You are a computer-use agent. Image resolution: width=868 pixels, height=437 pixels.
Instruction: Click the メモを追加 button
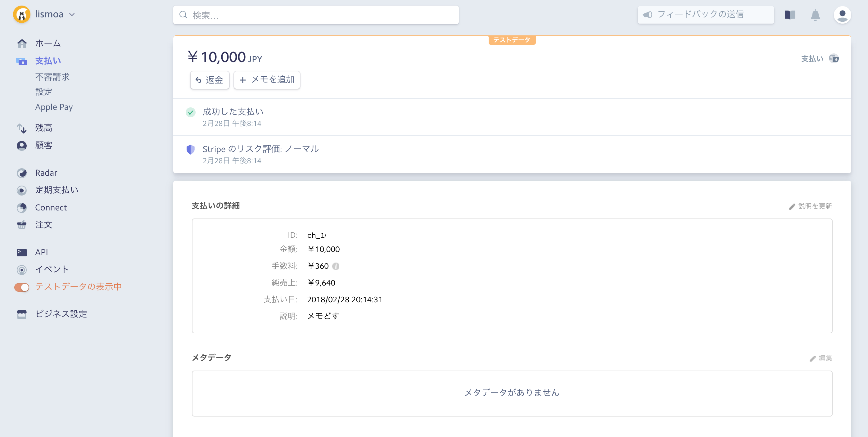[267, 80]
